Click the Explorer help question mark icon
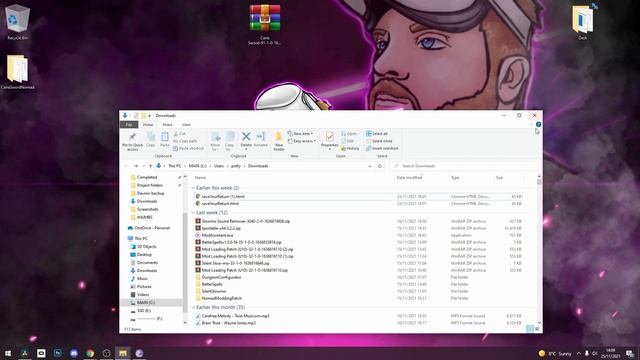640x360 pixels. 538,124
